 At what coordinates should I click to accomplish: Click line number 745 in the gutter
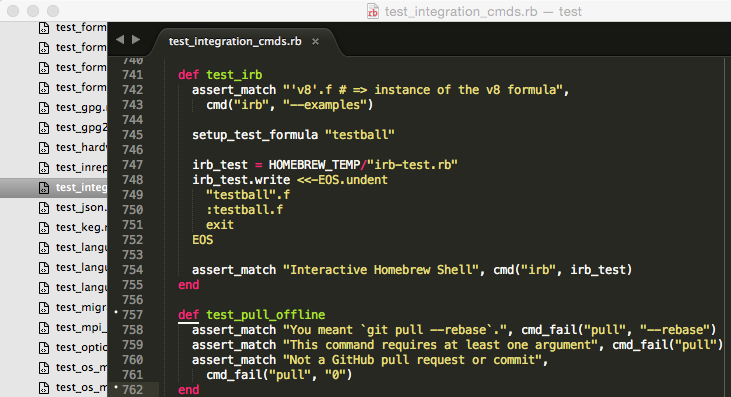[132, 135]
